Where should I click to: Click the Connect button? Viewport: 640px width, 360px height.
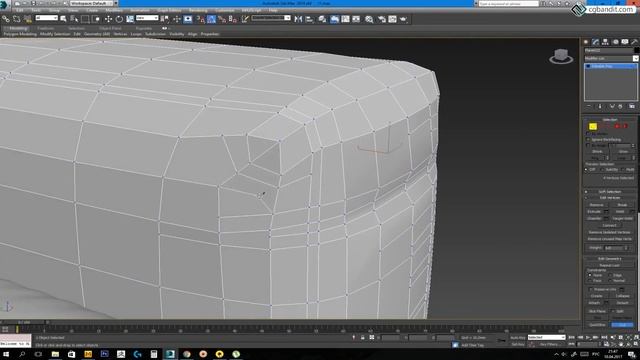tap(609, 225)
